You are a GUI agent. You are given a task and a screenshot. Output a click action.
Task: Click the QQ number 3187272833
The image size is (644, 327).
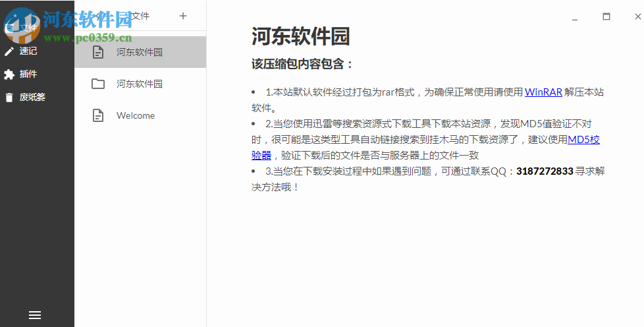(545, 171)
